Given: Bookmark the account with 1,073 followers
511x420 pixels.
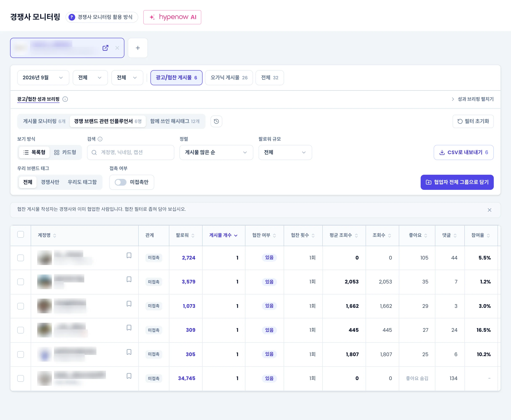Looking at the screenshot, I should [x=129, y=304].
